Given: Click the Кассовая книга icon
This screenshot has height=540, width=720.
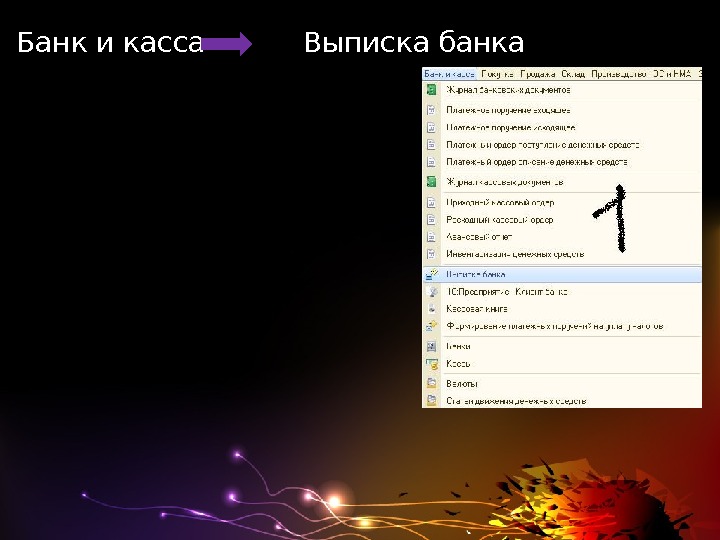Looking at the screenshot, I should (x=431, y=309).
